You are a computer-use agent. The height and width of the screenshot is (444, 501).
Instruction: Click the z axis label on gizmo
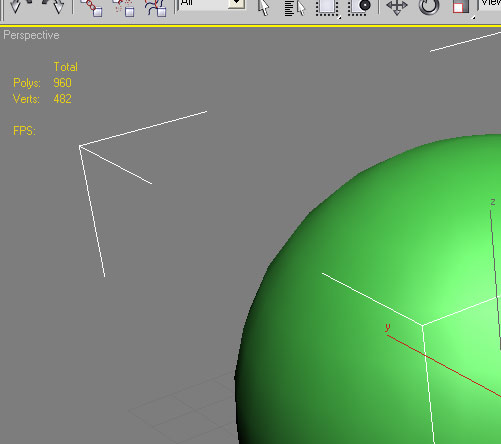(493, 202)
